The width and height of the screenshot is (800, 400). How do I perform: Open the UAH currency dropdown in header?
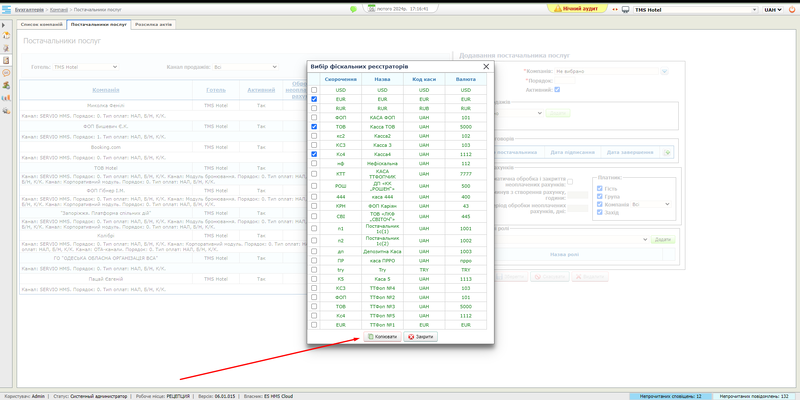click(773, 8)
